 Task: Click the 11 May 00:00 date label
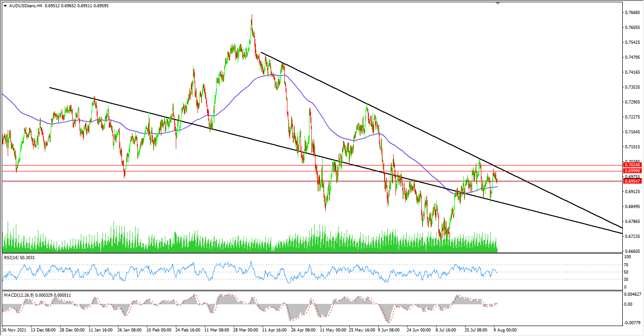pyautogui.click(x=332, y=330)
